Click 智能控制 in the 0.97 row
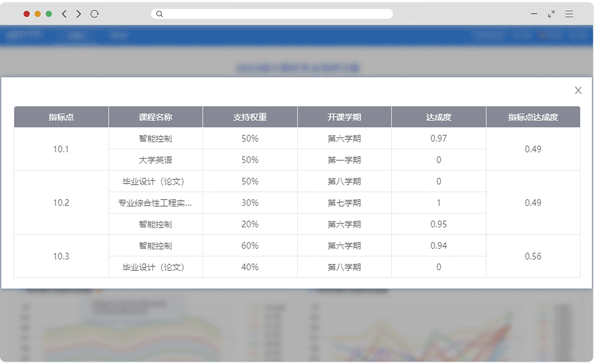Screen dimensions: 600x364 click(x=155, y=139)
